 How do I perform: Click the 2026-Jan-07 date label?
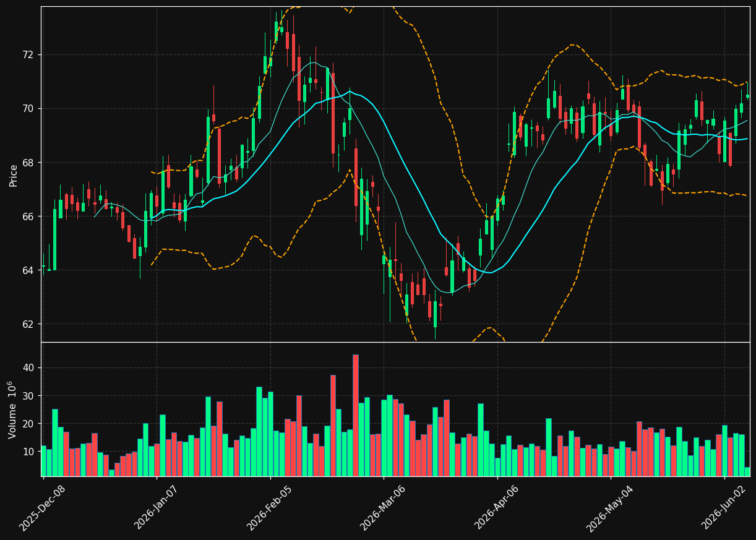[x=157, y=508]
